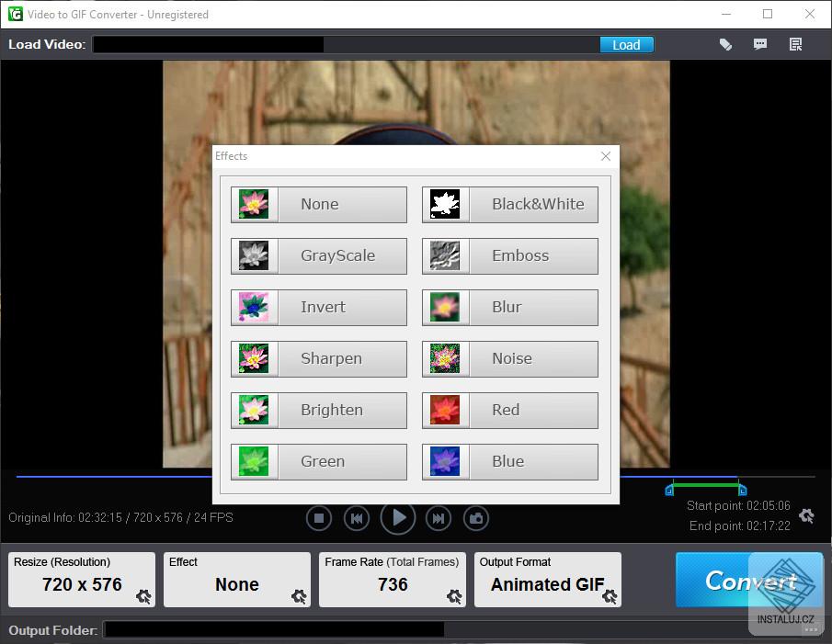Viewport: 832px width, 644px height.
Task: Select the Invert effect
Action: [x=319, y=307]
